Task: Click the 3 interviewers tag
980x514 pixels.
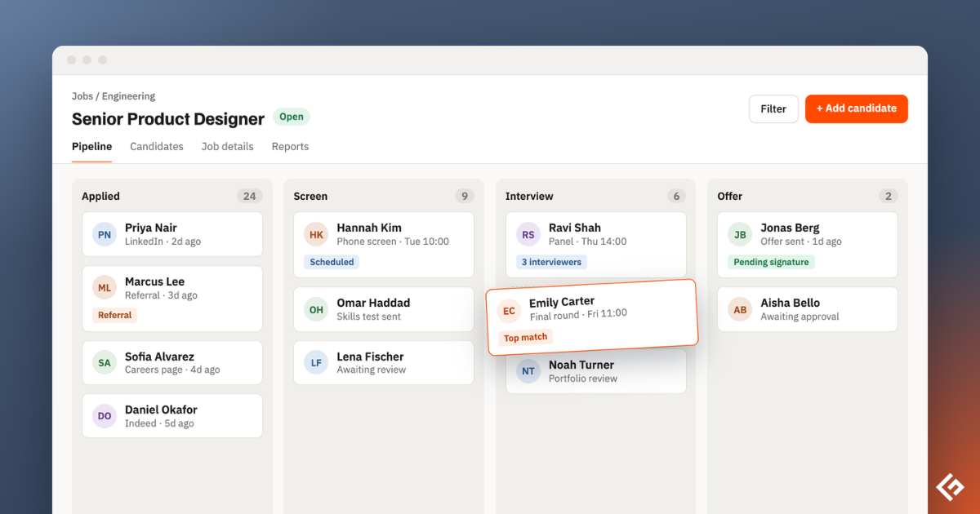Action: click(x=551, y=262)
